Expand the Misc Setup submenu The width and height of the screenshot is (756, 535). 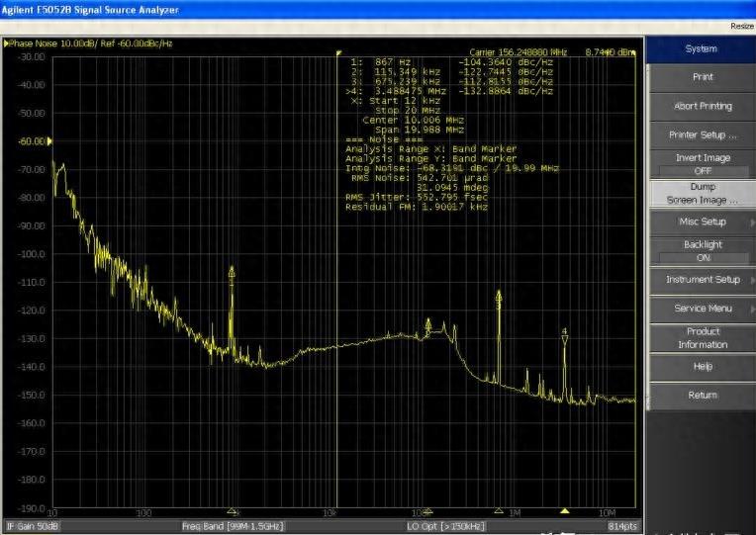pyautogui.click(x=702, y=222)
